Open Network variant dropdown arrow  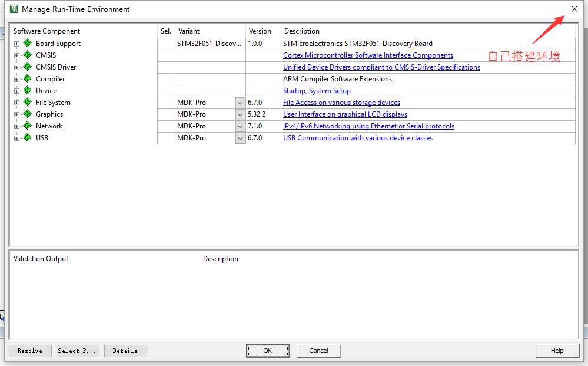click(240, 126)
